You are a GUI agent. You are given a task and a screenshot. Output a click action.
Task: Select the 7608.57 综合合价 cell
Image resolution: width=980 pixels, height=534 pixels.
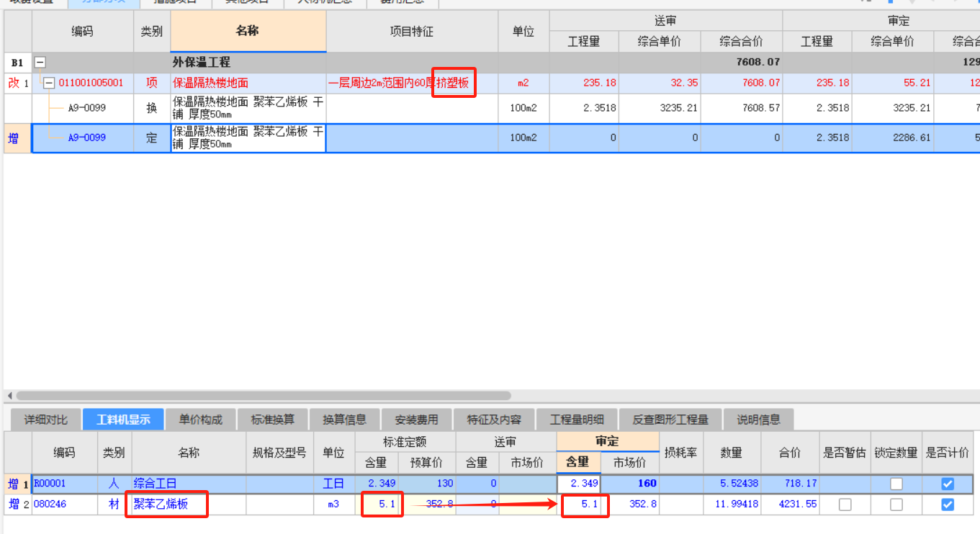pyautogui.click(x=741, y=109)
